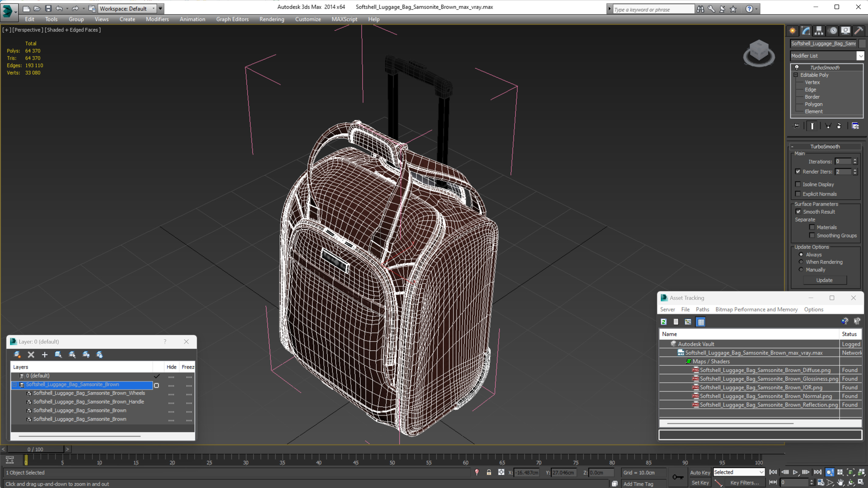Click the object color swatch beside name
The height and width of the screenshot is (488, 868).
(862, 43)
